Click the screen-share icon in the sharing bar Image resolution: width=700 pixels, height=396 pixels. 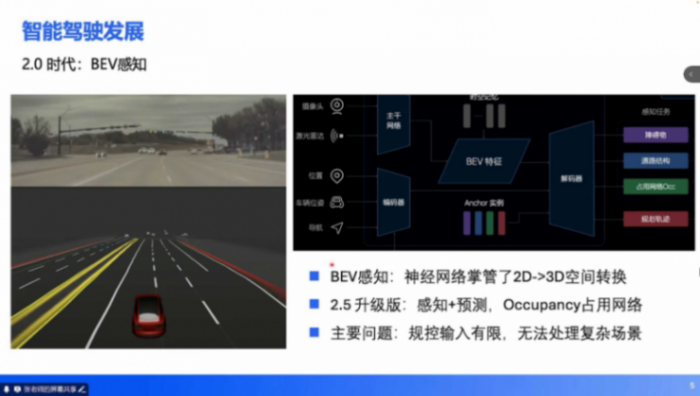(x=17, y=389)
